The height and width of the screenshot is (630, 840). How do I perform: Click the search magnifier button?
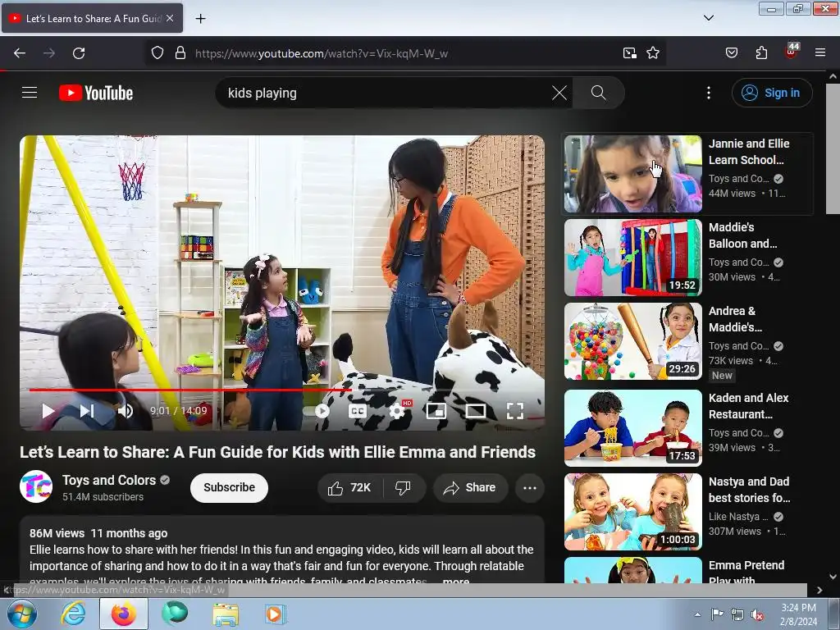(x=598, y=93)
